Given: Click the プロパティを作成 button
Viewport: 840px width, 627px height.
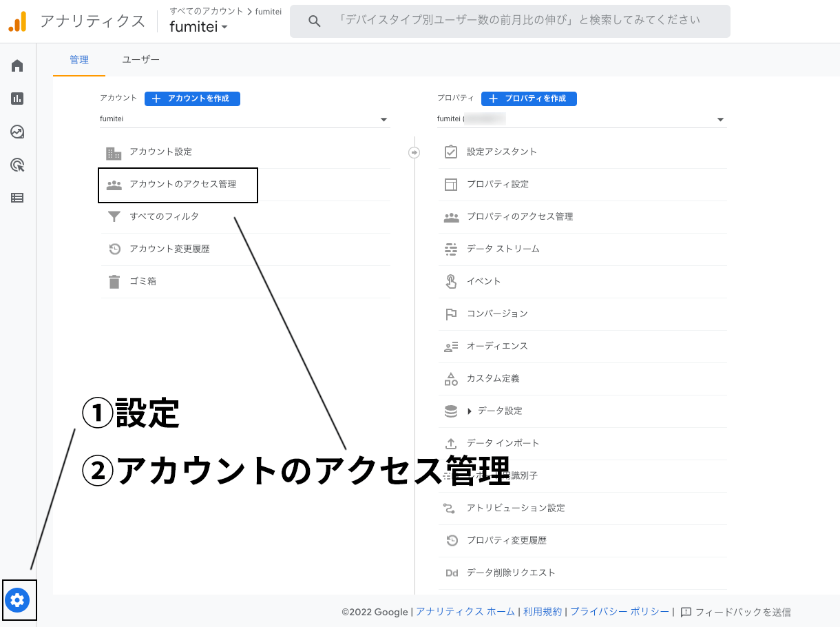Looking at the screenshot, I should (x=529, y=99).
